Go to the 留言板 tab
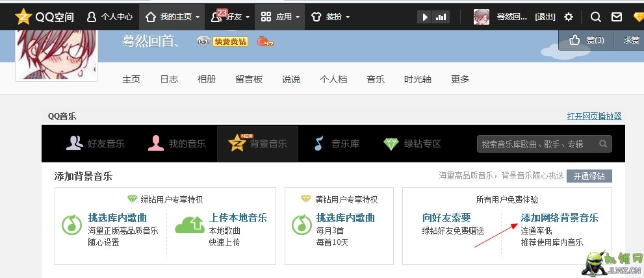 249,79
